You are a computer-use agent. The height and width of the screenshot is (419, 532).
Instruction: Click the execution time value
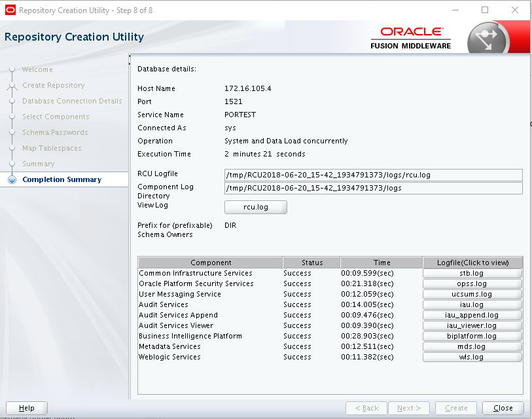264,154
